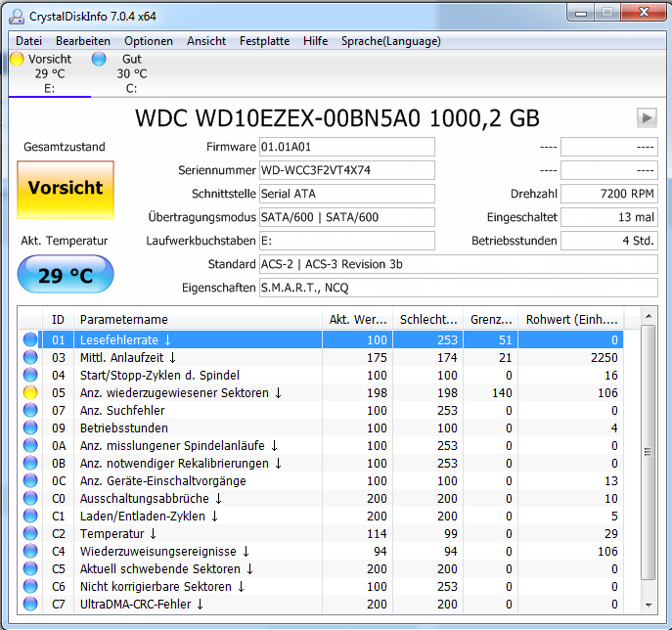Click the blue status icon of row 0C
Screen dimensions: 672x630
coord(30,480)
